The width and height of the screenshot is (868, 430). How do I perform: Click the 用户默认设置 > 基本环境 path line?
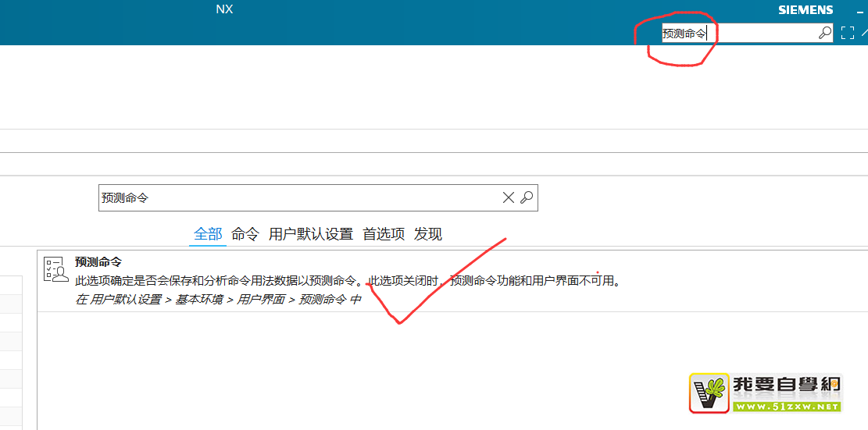click(218, 300)
